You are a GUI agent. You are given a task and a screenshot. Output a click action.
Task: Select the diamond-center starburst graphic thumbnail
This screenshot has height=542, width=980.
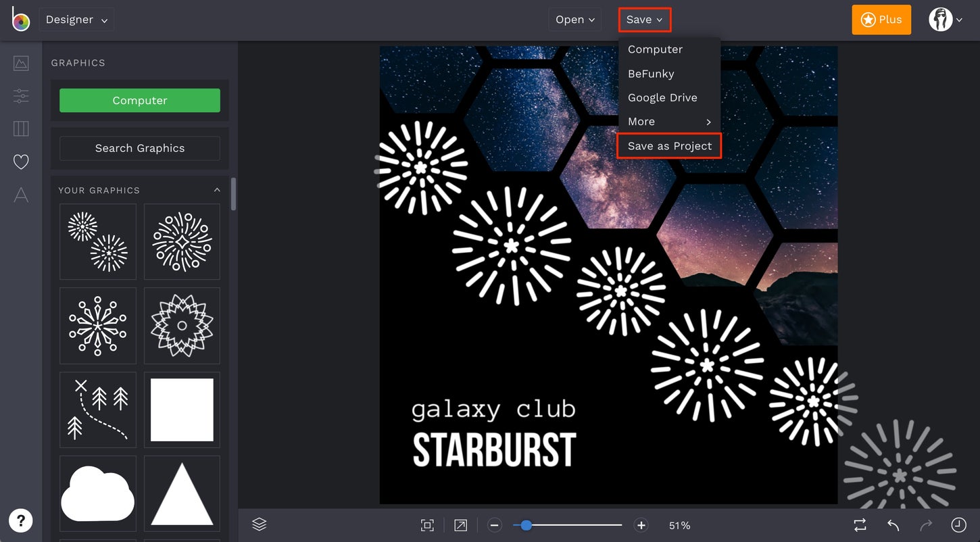click(x=182, y=242)
